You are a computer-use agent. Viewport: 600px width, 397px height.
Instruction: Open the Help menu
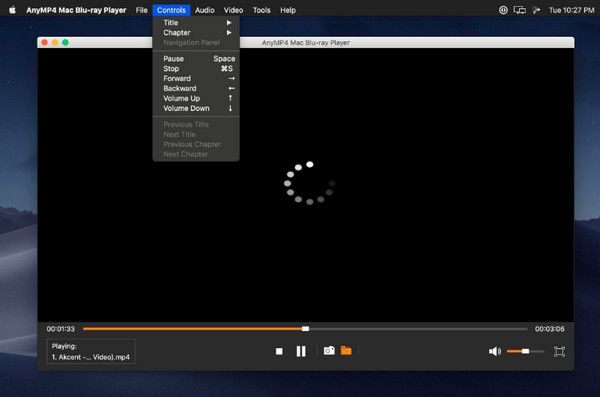pyautogui.click(x=288, y=10)
